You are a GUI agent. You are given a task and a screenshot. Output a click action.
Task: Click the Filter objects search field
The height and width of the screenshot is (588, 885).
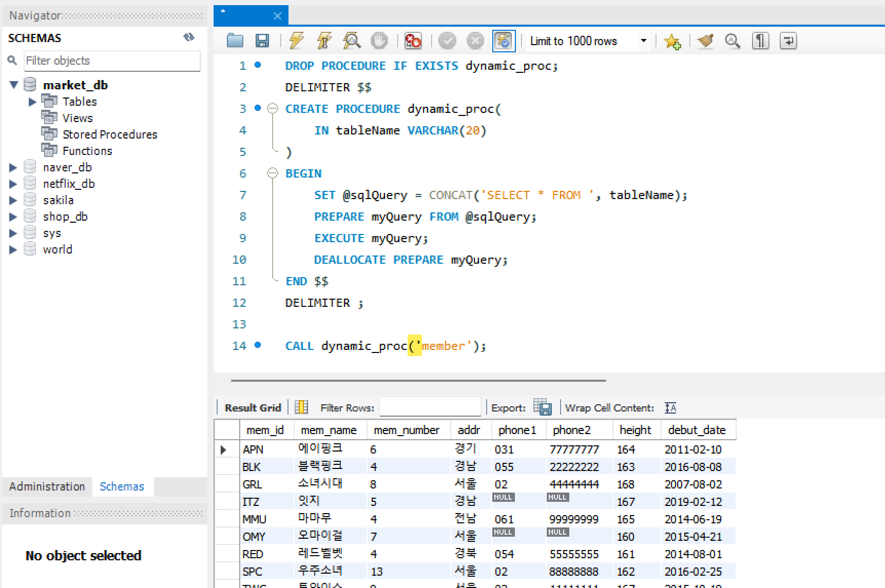(112, 61)
